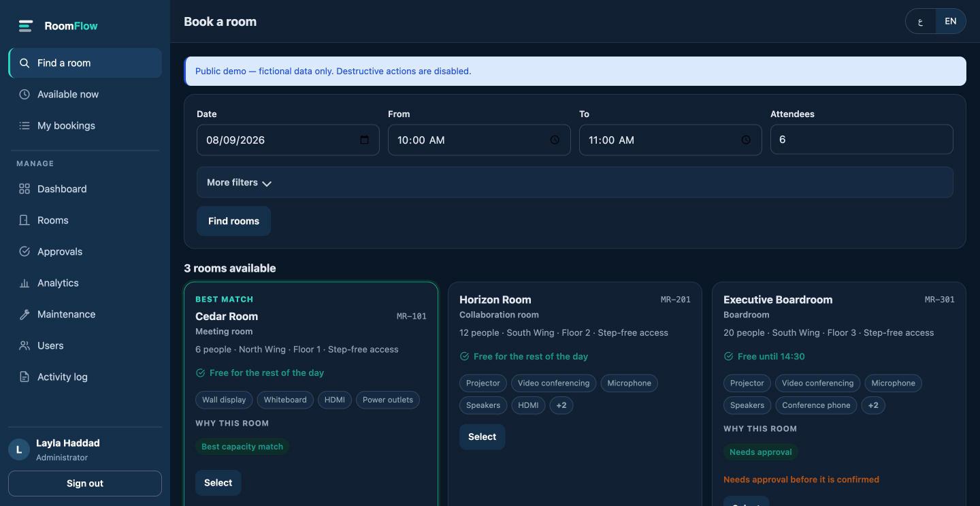Open the Available now page
980x506 pixels.
tap(85, 95)
